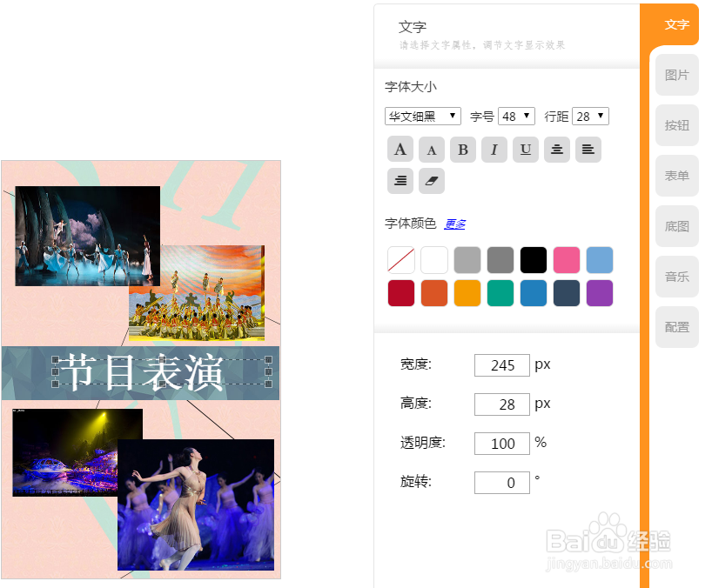Open the 行距 line spacing dropdown showing 28
The image size is (712, 588).
point(590,116)
